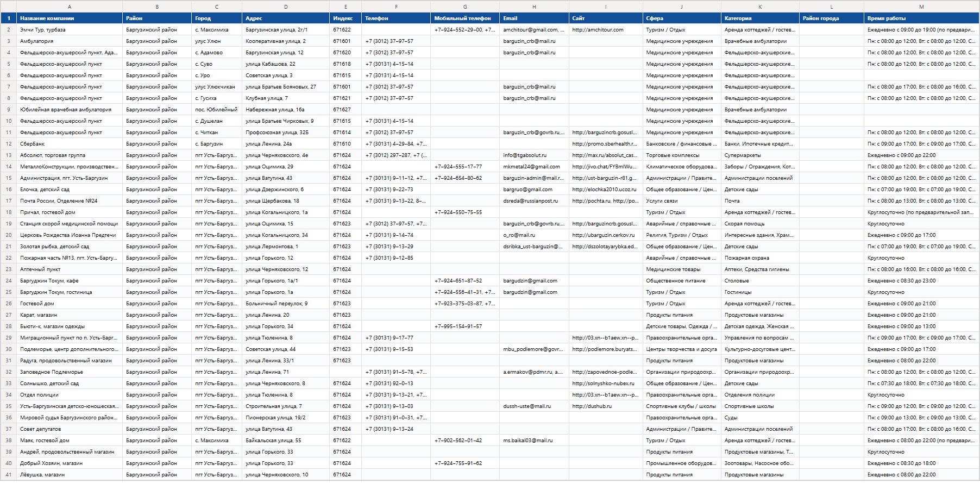Click the category cell "Супермаркеты"

click(x=760, y=155)
